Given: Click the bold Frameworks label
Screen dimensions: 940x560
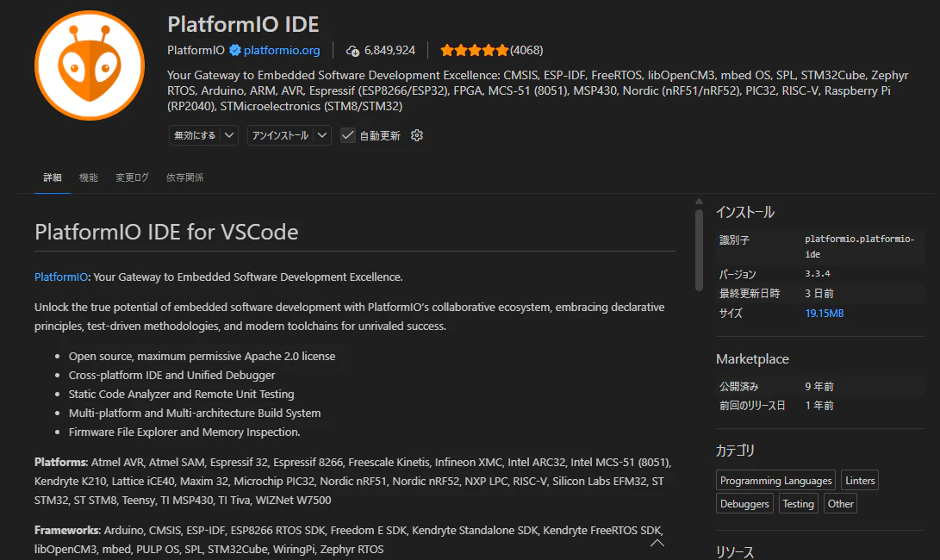Looking at the screenshot, I should point(68,531).
